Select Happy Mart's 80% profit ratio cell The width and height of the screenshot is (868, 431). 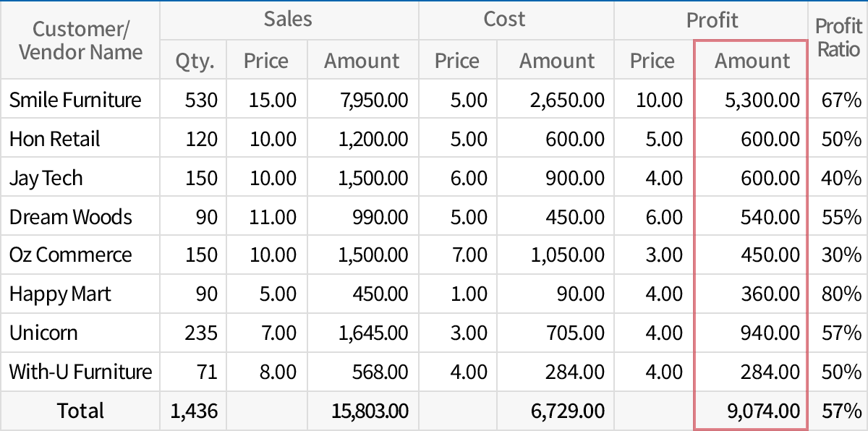pyautogui.click(x=839, y=294)
